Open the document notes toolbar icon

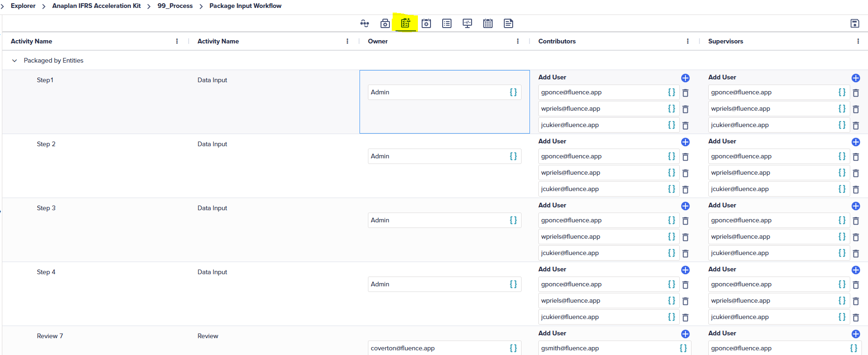(508, 23)
